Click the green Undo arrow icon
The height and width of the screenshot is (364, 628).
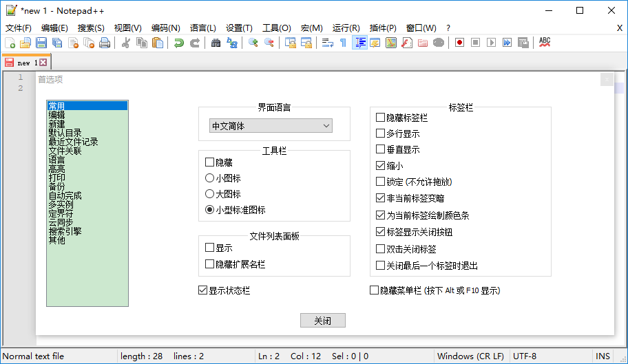tap(178, 43)
